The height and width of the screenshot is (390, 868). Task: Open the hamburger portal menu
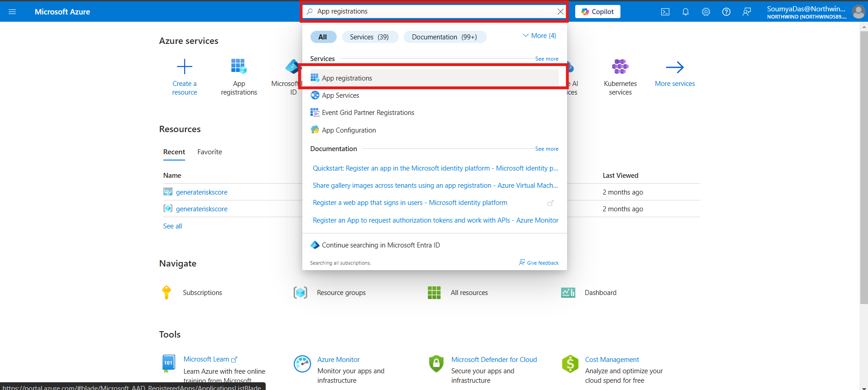point(12,12)
